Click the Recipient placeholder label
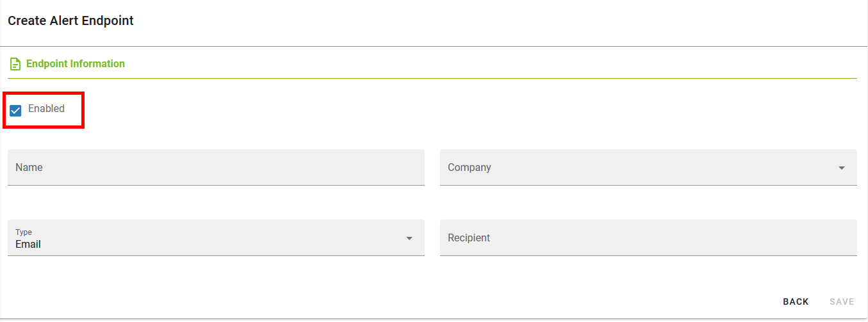 (469, 238)
